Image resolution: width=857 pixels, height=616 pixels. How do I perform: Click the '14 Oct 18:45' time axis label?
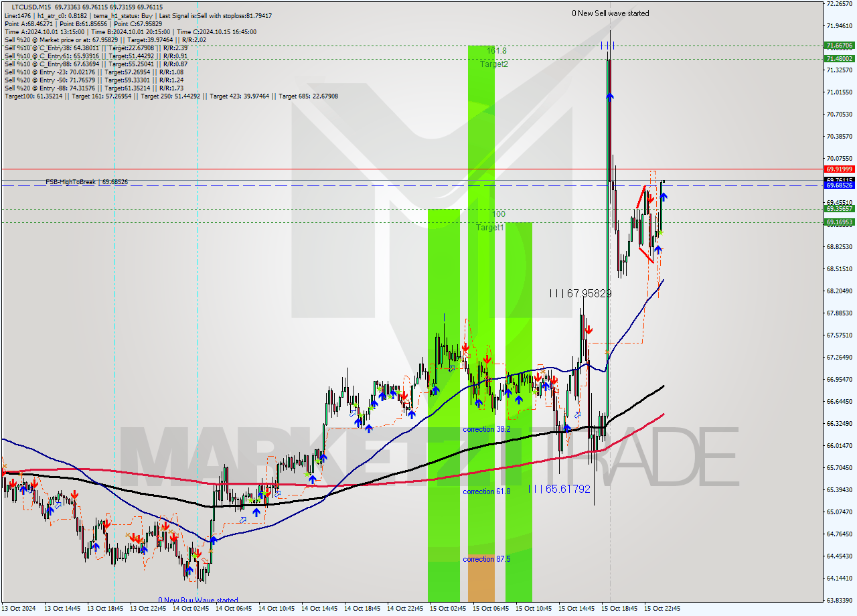coord(362,609)
